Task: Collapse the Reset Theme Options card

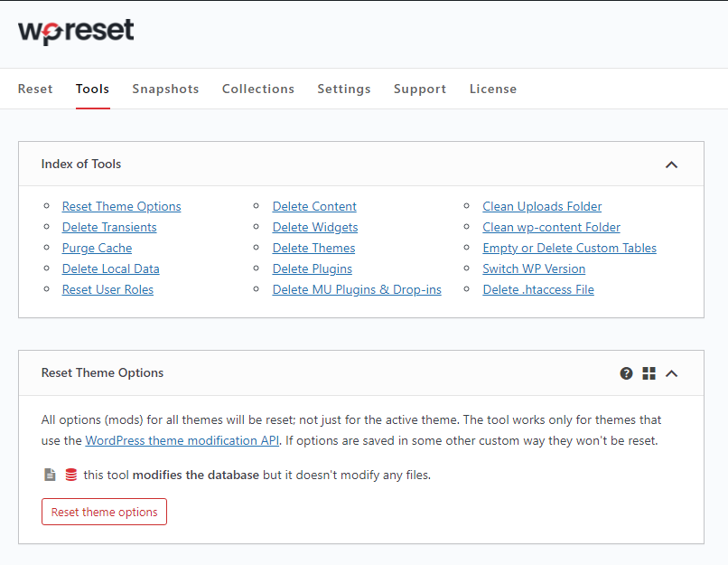Action: click(x=671, y=372)
